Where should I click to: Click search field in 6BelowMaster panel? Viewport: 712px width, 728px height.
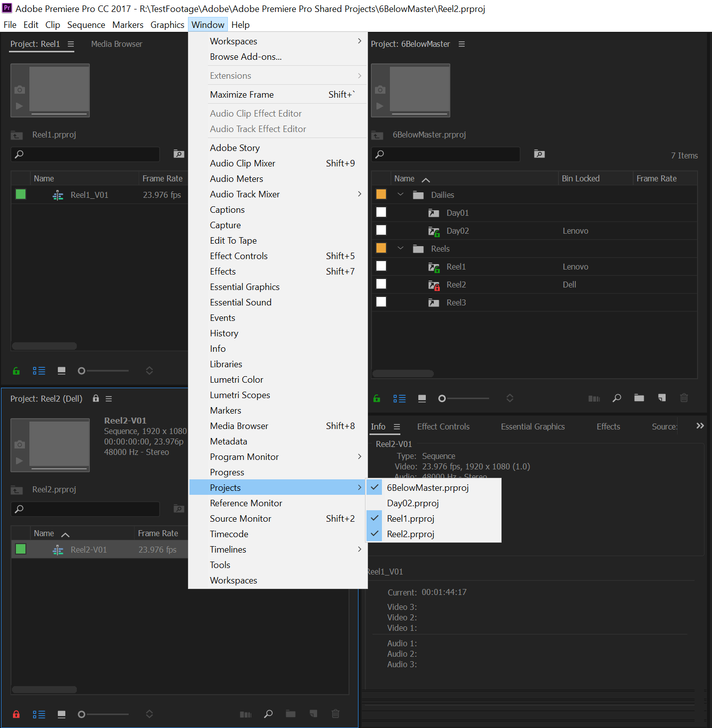(446, 154)
